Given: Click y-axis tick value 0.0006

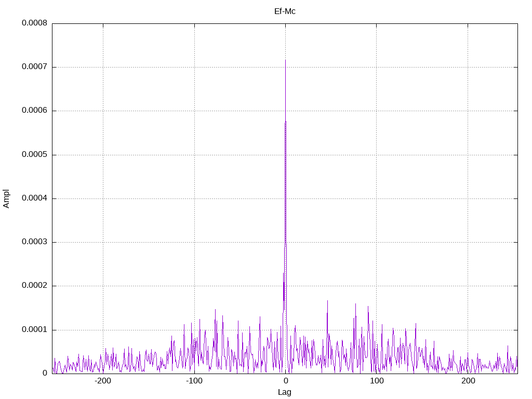Looking at the screenshot, I should (x=34, y=111).
